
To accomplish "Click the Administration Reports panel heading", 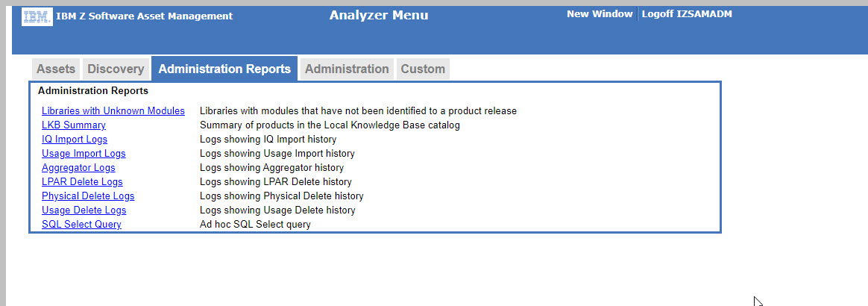I will click(x=93, y=91).
